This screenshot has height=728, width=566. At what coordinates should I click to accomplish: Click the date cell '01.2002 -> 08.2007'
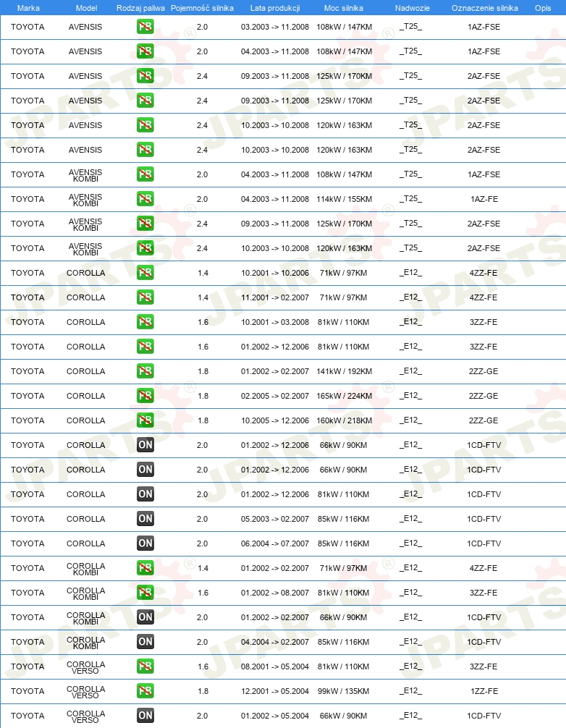(x=275, y=593)
